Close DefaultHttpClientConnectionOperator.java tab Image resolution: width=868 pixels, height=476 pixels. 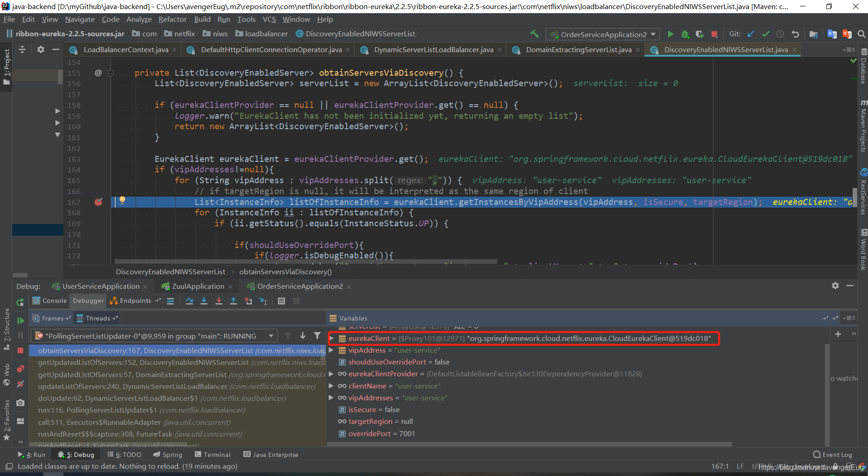(x=348, y=50)
